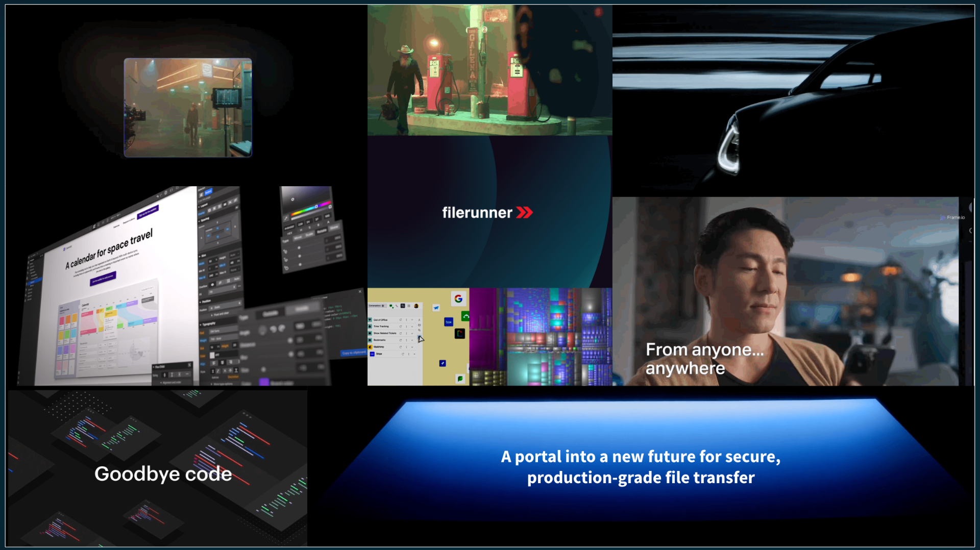Refresh the Out of Office app
This screenshot has width=980, height=550.
[401, 320]
